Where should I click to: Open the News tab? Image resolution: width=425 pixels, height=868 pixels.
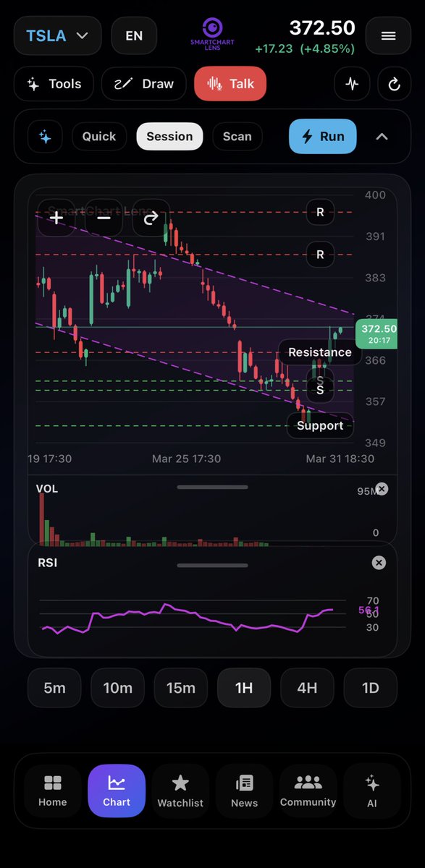(x=244, y=791)
